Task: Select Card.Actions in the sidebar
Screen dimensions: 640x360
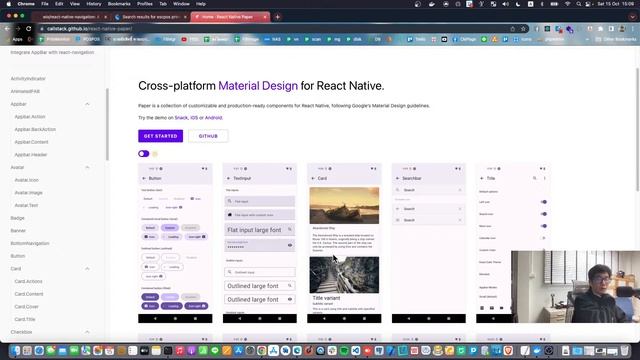Action: (28, 281)
